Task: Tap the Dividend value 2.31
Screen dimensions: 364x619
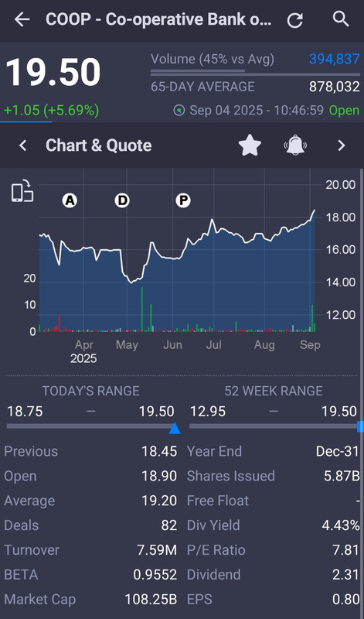Action: (346, 575)
